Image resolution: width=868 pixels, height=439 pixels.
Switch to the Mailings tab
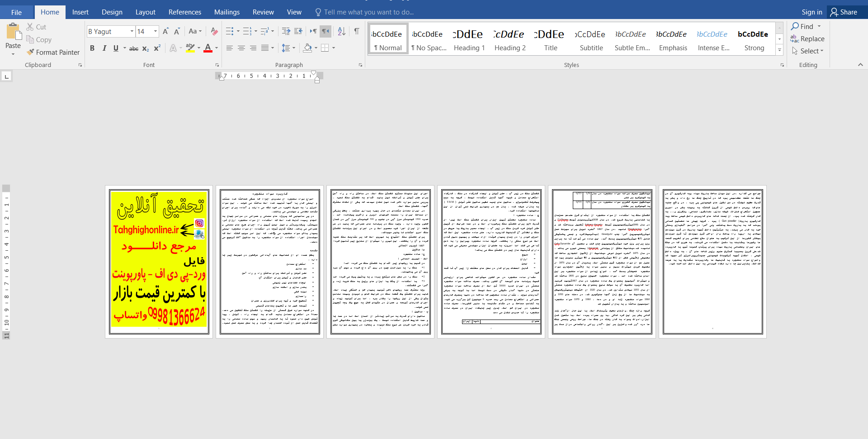click(x=226, y=12)
